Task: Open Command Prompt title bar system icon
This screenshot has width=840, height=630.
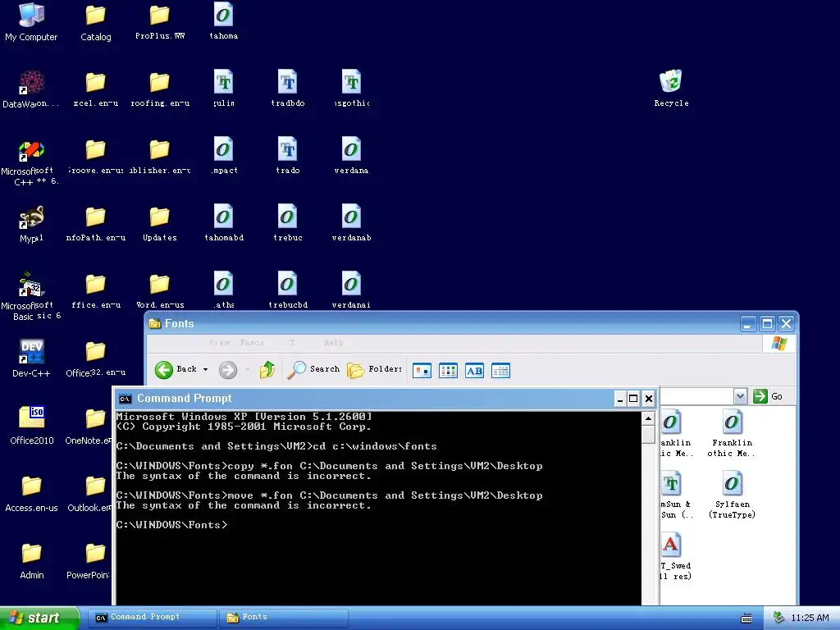Action: [x=125, y=399]
